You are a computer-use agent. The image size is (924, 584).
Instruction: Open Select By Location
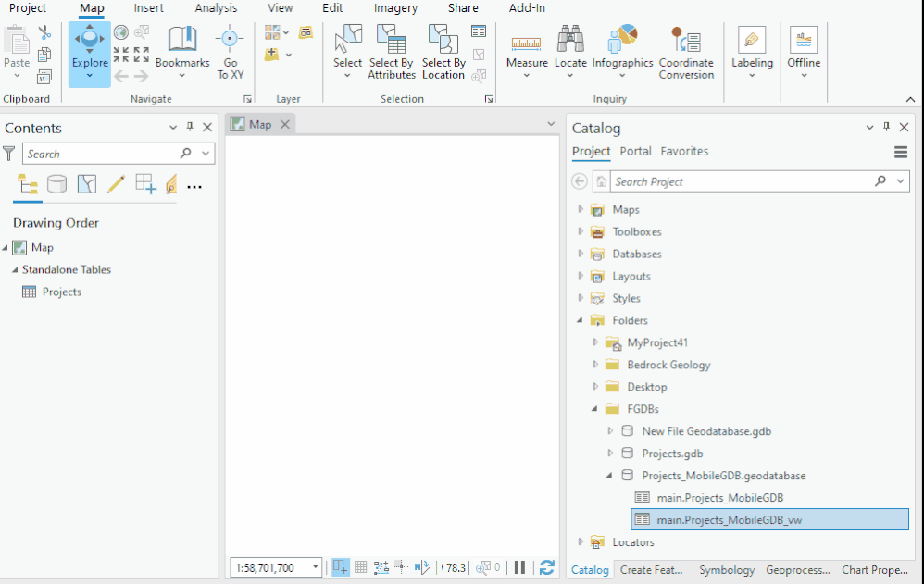443,52
